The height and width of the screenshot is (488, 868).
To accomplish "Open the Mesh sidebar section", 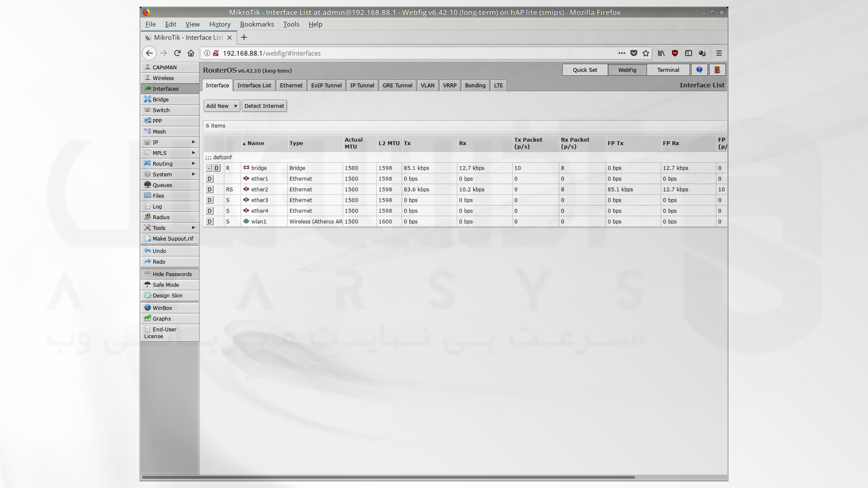I will click(170, 131).
